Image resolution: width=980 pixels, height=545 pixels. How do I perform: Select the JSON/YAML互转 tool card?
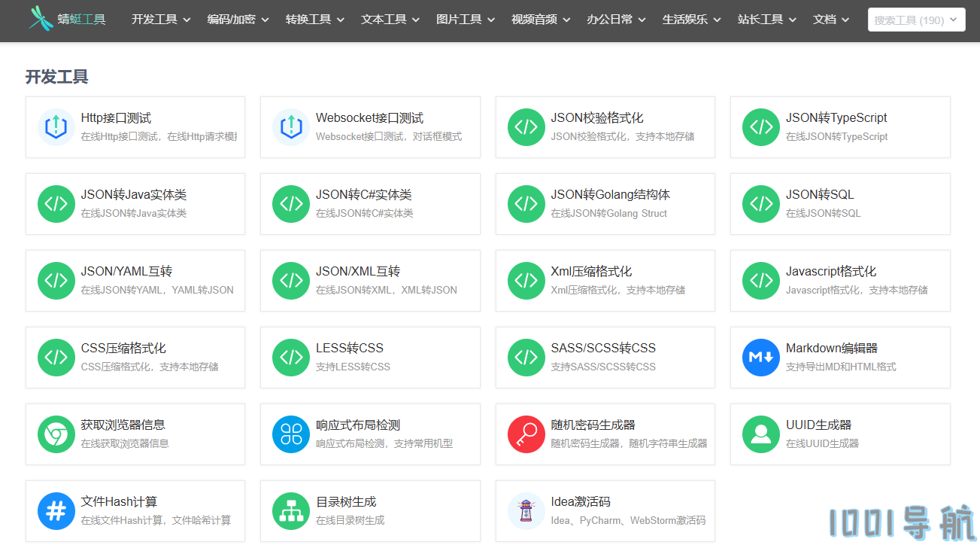tap(135, 281)
